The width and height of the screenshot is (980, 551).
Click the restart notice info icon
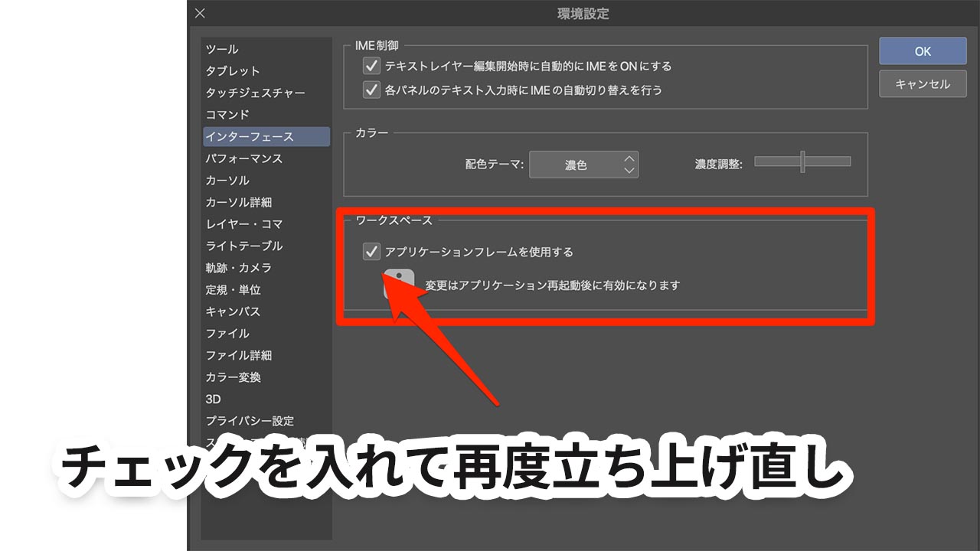pos(400,284)
